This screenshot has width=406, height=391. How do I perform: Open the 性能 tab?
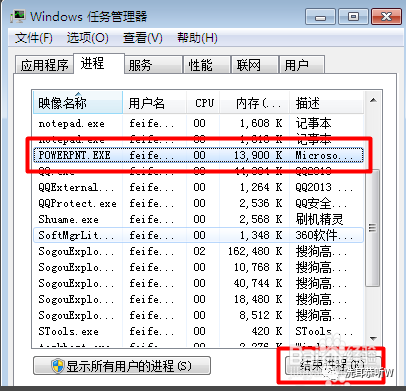(207, 65)
